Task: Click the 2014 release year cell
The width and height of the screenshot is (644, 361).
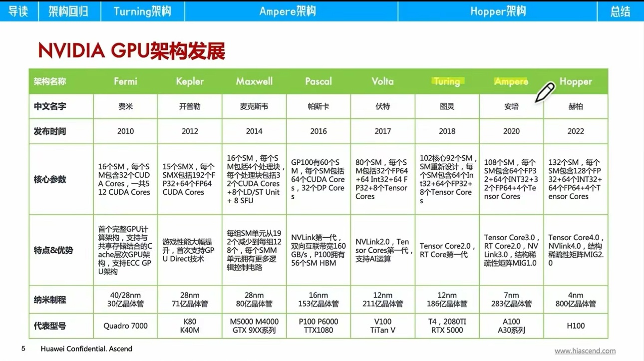Action: 254,131
